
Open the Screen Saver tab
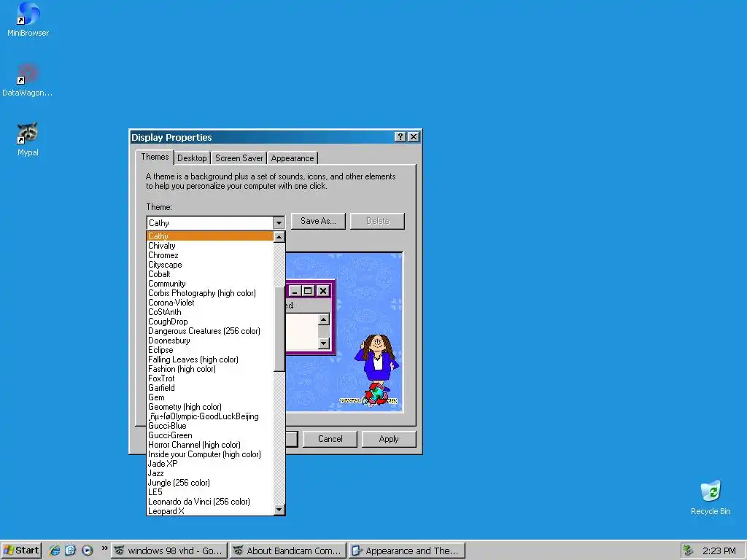239,158
